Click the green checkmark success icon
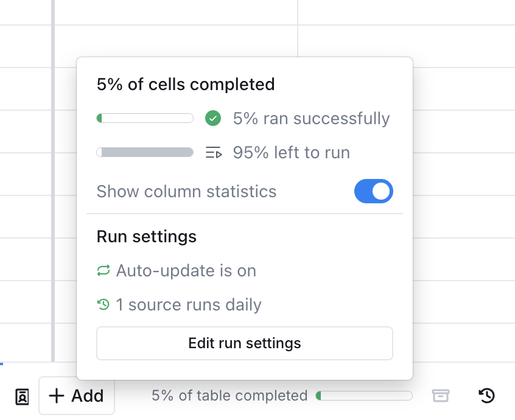The width and height of the screenshot is (515, 420). (213, 118)
